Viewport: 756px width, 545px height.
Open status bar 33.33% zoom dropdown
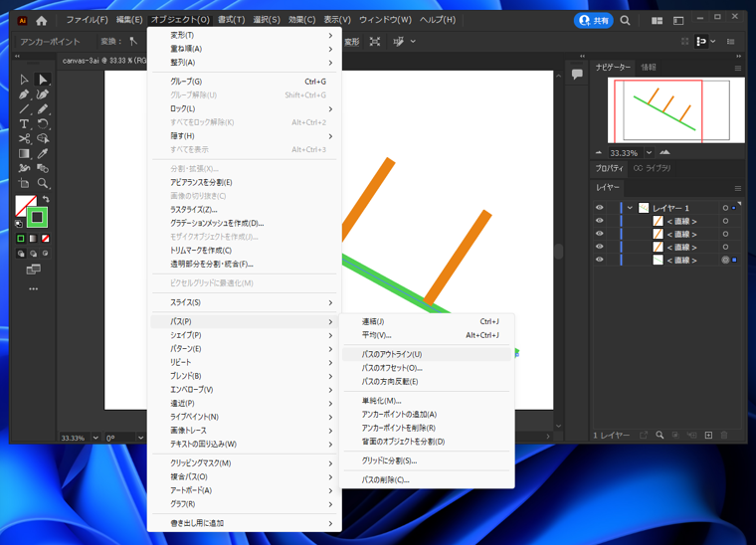(x=95, y=438)
